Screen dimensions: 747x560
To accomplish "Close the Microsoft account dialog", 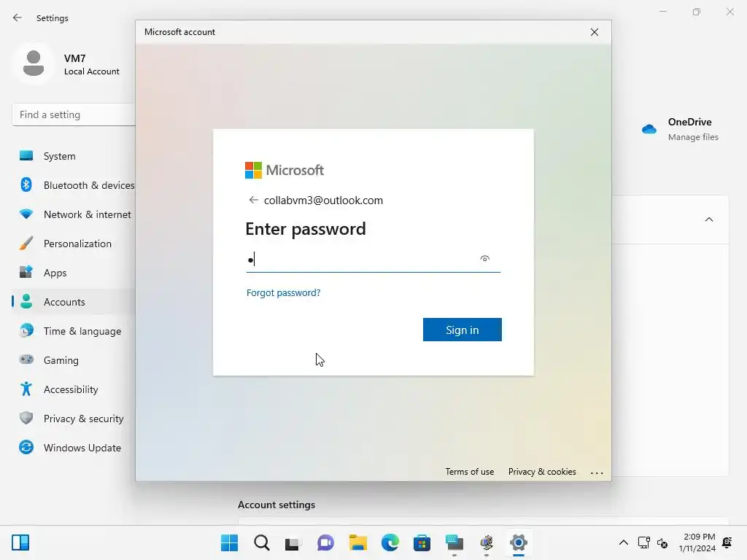I will coord(594,32).
